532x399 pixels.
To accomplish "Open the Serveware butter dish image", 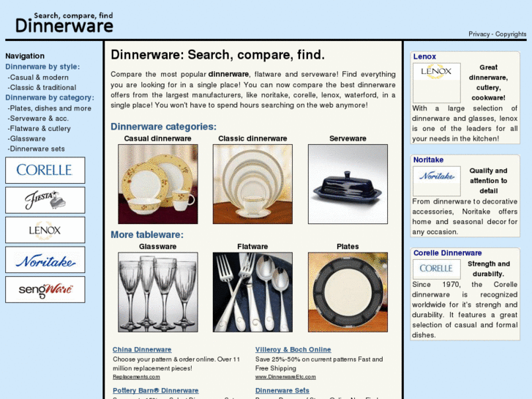I will (x=348, y=184).
